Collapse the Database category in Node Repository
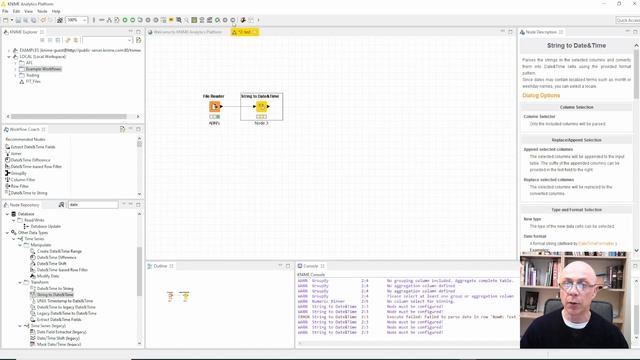640x360 pixels. click(x=7, y=214)
